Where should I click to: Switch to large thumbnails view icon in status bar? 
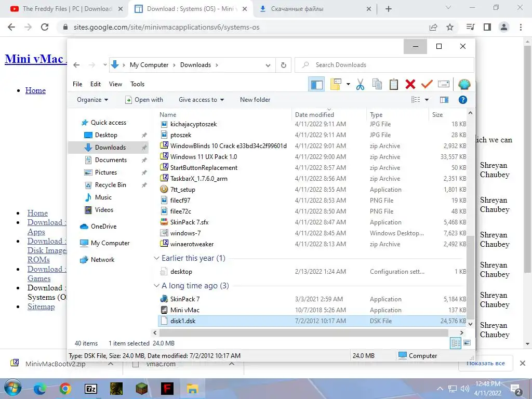tap(467, 343)
